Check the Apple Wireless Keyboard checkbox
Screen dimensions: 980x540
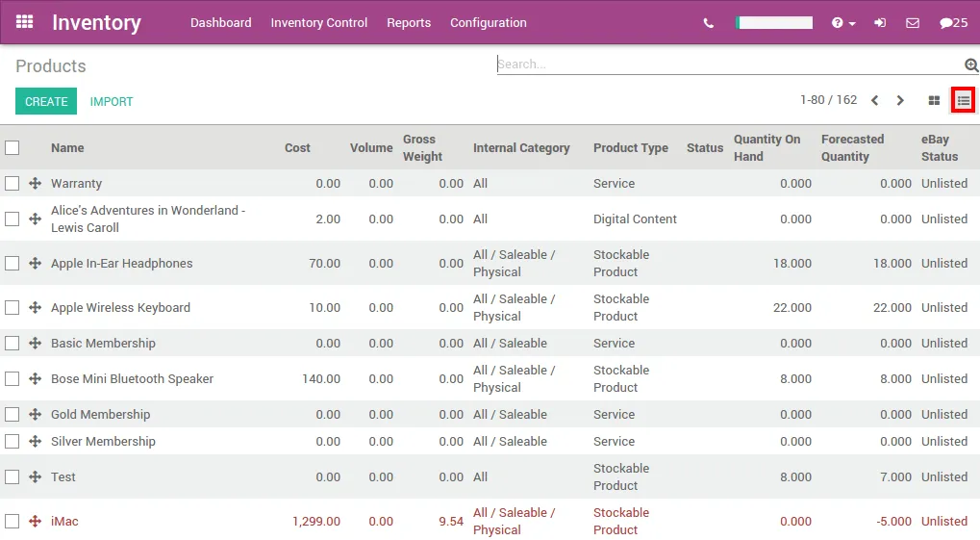coord(12,308)
